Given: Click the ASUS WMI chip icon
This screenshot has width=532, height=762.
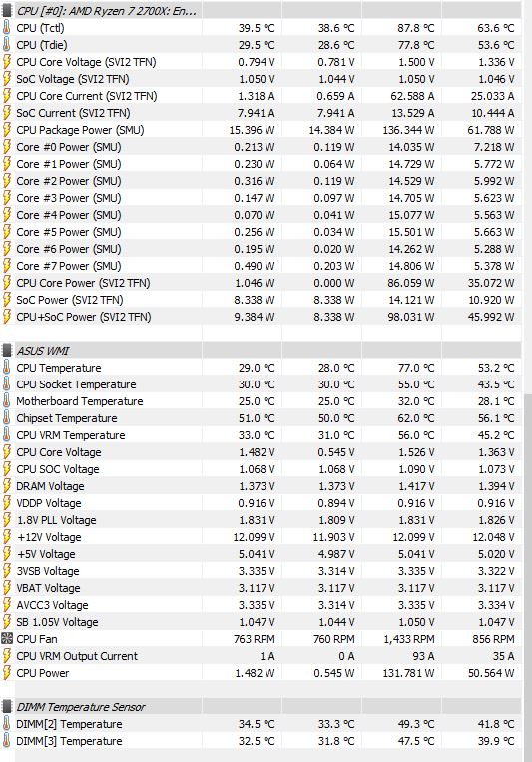Looking at the screenshot, I should [x=6, y=351].
